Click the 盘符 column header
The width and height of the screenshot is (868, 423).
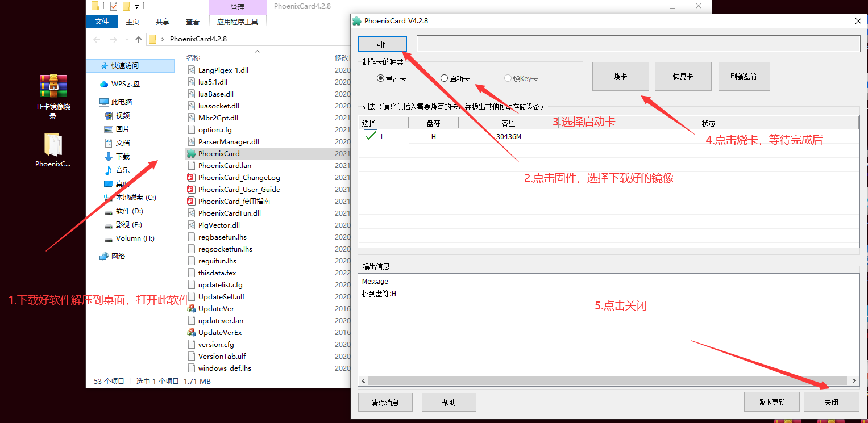click(433, 123)
